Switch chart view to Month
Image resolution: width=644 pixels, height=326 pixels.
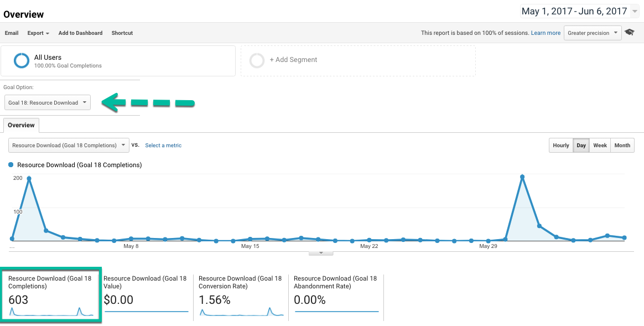[622, 146]
